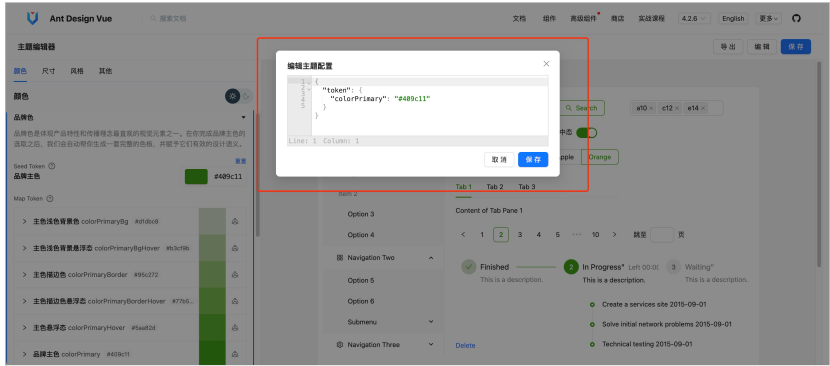The height and width of the screenshot is (366, 830).
Task: Expand the 主色悬浮态 colorPrimaryHover row
Action: 24,327
